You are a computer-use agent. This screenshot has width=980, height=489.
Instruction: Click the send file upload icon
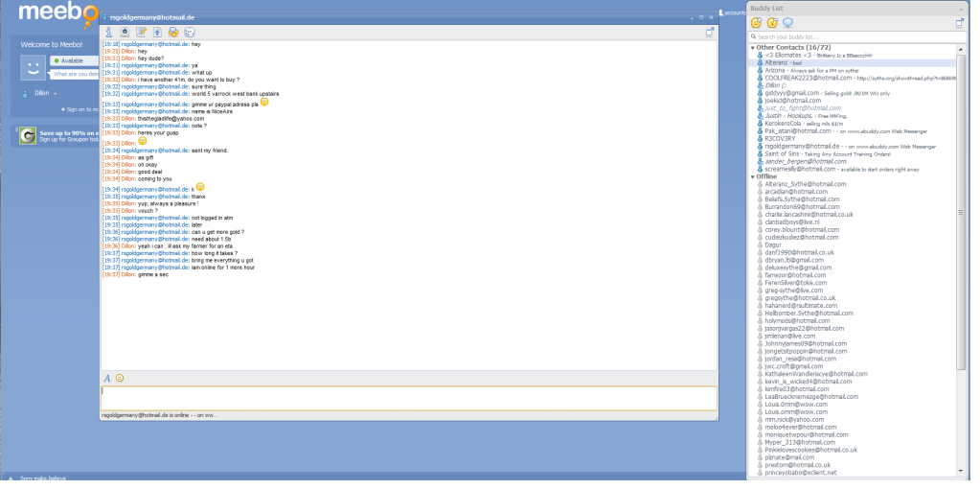pyautogui.click(x=157, y=32)
